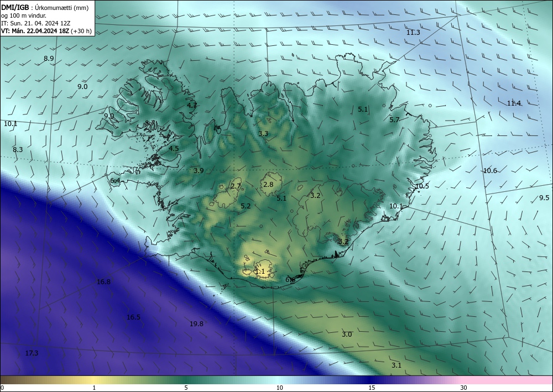Click the map value 4.5

[x=174, y=148]
